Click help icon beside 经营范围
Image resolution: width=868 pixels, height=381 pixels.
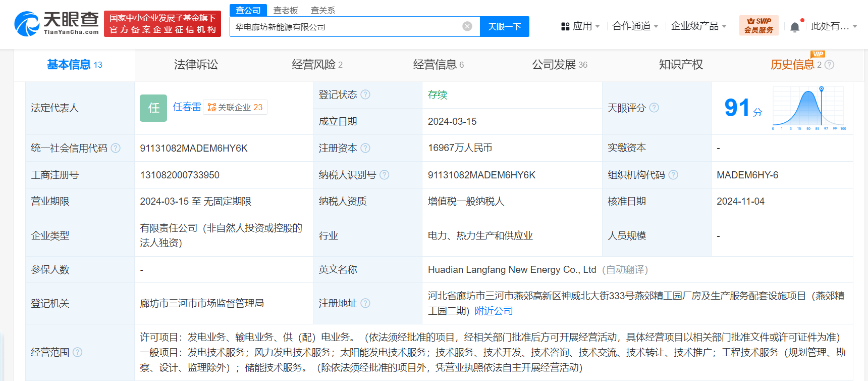pos(77,352)
